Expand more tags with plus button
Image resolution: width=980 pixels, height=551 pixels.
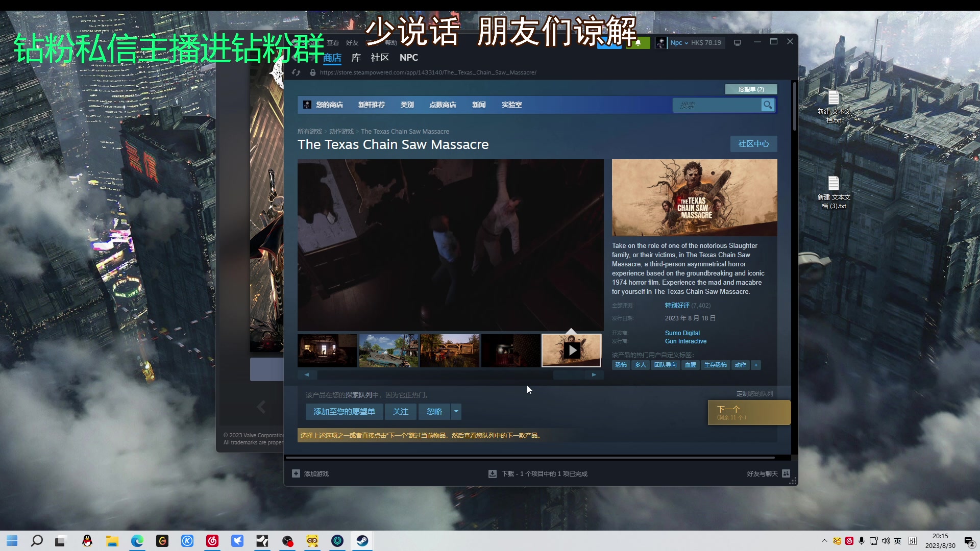click(x=756, y=365)
